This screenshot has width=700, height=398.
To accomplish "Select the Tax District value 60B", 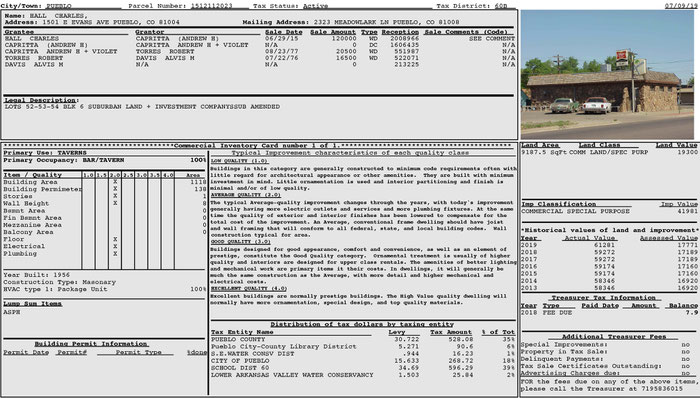I will click(501, 6).
